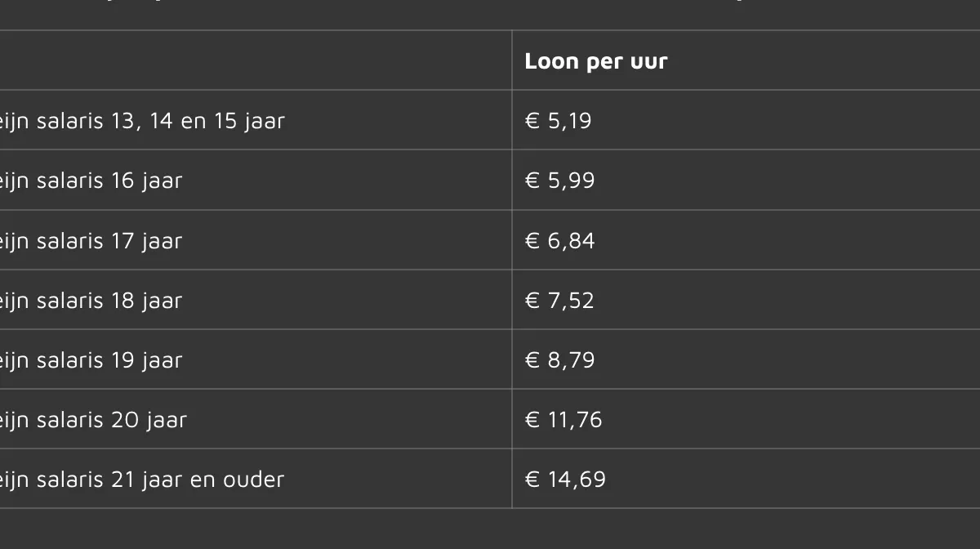This screenshot has width=980, height=549.
Task: Click the € 6,84 hourly wage value
Action: (x=559, y=241)
